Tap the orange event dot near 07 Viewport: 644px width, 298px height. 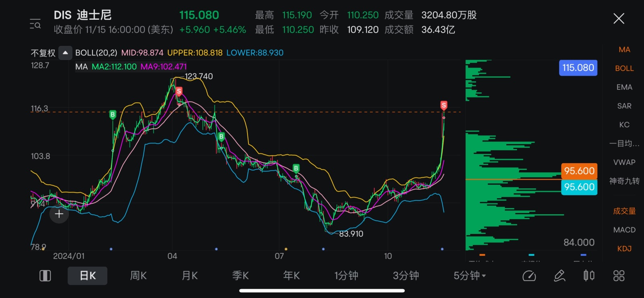(286, 249)
